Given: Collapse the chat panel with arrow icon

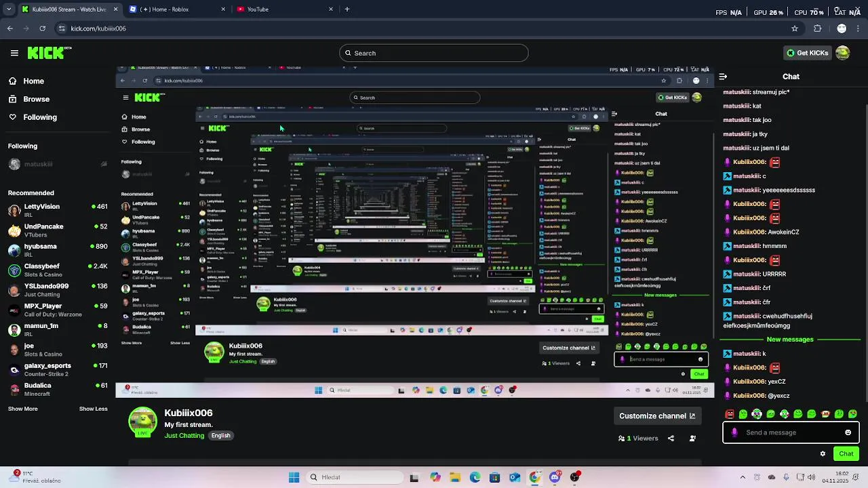Looking at the screenshot, I should [x=723, y=77].
